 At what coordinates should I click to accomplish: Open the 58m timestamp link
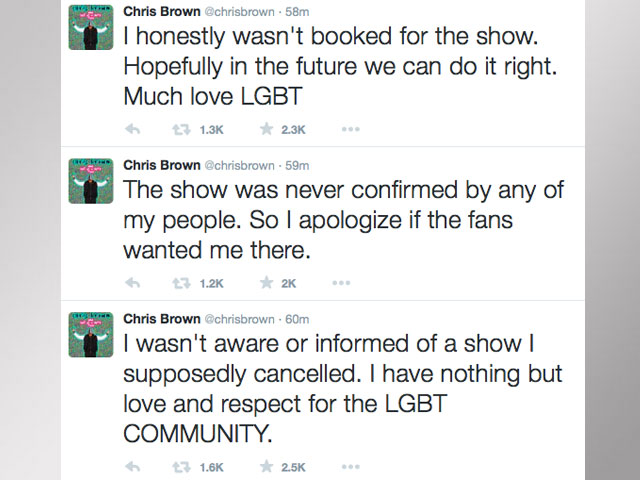[x=297, y=12]
